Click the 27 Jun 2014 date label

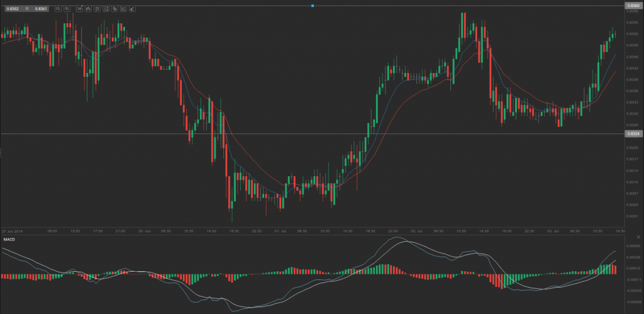coord(13,231)
